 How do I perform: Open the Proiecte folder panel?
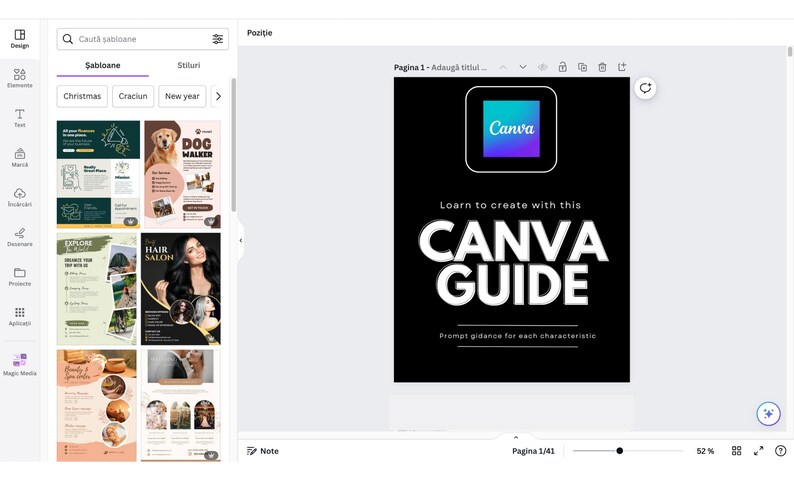pyautogui.click(x=20, y=277)
